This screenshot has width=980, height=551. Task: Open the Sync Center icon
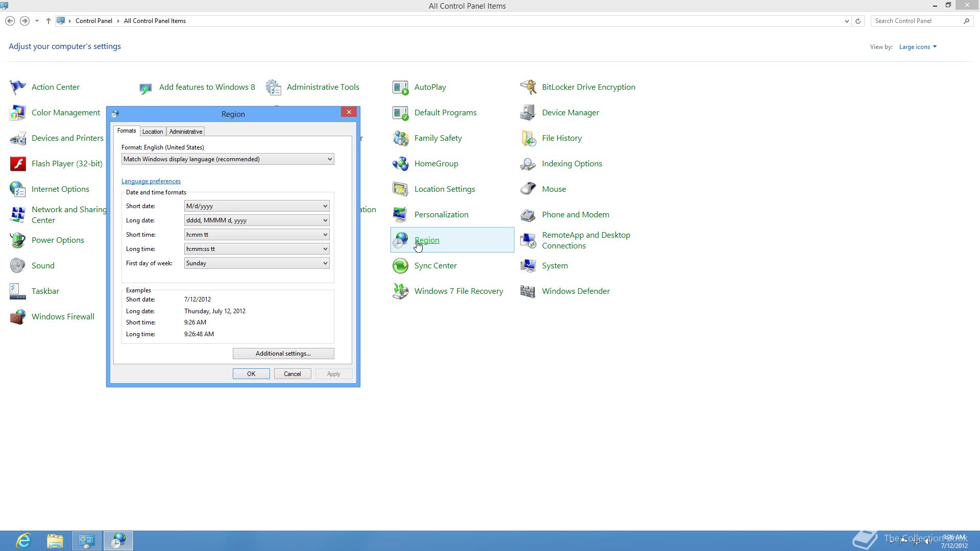[x=401, y=266]
